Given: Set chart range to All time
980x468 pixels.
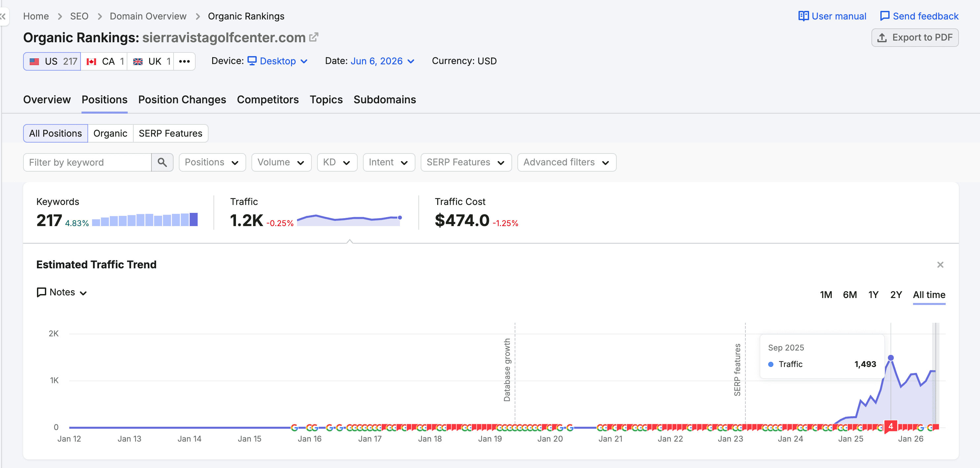Looking at the screenshot, I should (929, 295).
